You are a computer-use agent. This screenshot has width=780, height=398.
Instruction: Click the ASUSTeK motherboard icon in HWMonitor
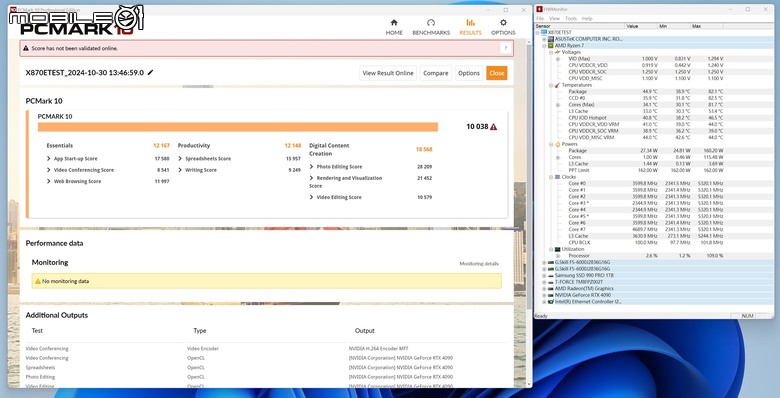(x=551, y=39)
